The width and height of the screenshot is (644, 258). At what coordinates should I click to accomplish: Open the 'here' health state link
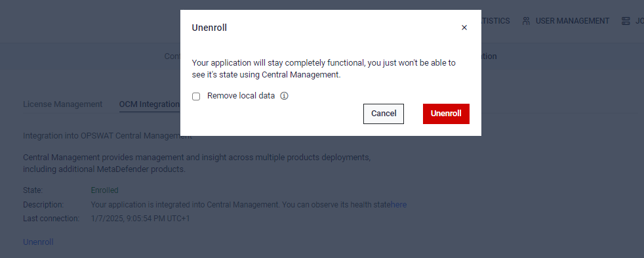tap(399, 205)
